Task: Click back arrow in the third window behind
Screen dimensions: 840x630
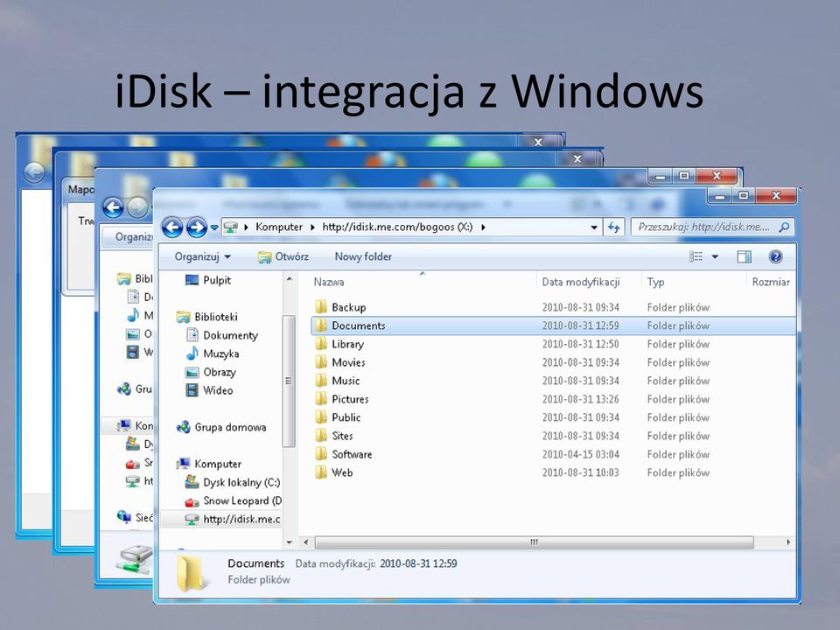Action: [x=113, y=208]
